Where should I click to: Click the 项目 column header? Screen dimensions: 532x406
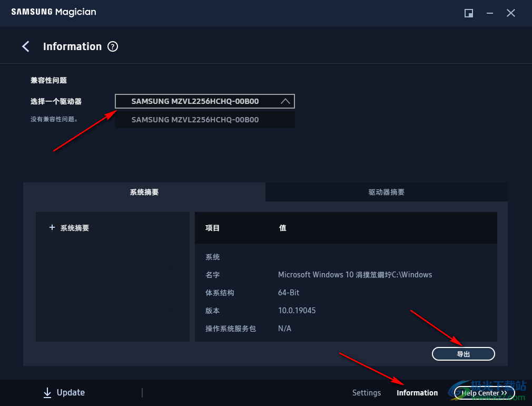[x=212, y=228]
